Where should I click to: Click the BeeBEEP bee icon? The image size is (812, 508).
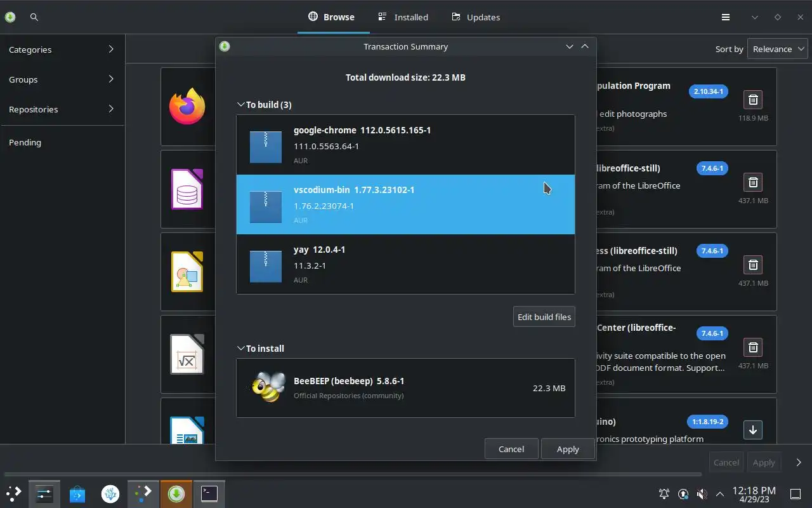click(x=267, y=387)
